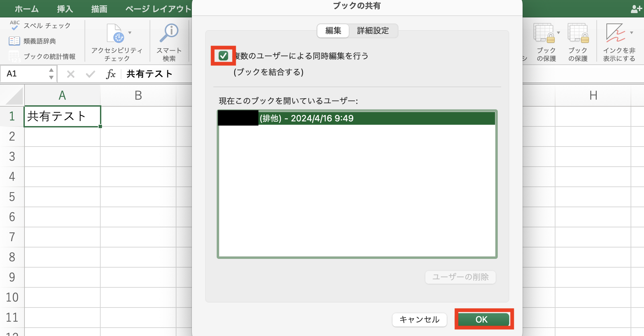Open Workbook Statistics (ブックの統計情報)
Image resolution: width=644 pixels, height=336 pixels.
coord(42,56)
